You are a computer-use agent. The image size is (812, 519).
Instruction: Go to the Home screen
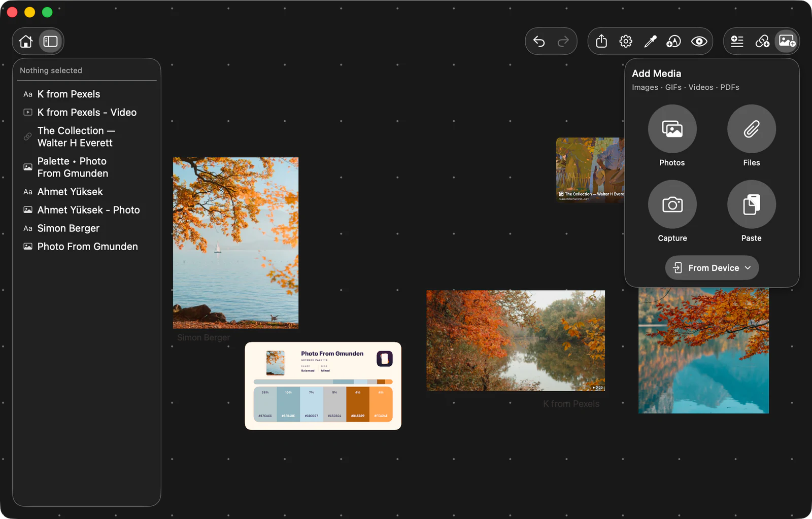tap(26, 41)
